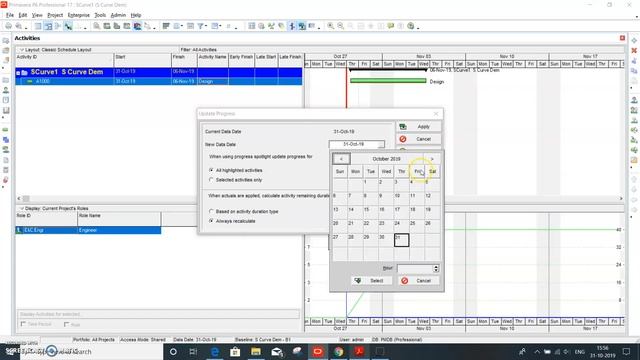Viewport: 640px width, 360px height.
Task: Select Selected activities only radio button
Action: point(211,180)
